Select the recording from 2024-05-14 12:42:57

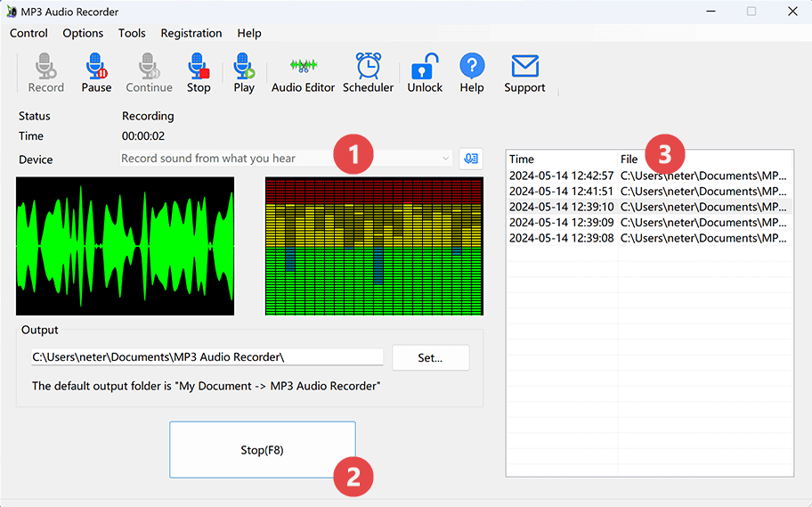[649, 176]
